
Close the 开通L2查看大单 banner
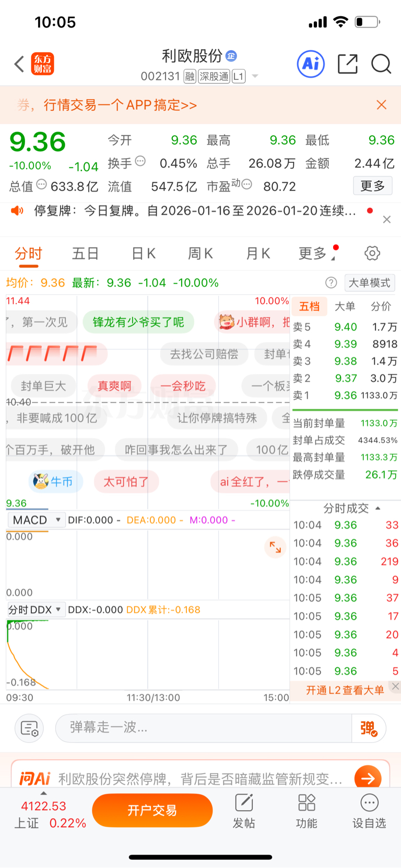(x=395, y=686)
